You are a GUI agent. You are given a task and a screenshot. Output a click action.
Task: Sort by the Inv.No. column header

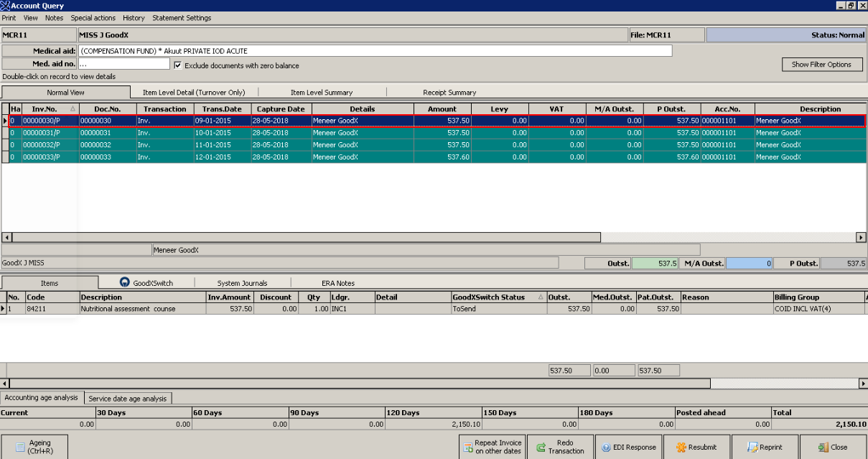[44, 109]
